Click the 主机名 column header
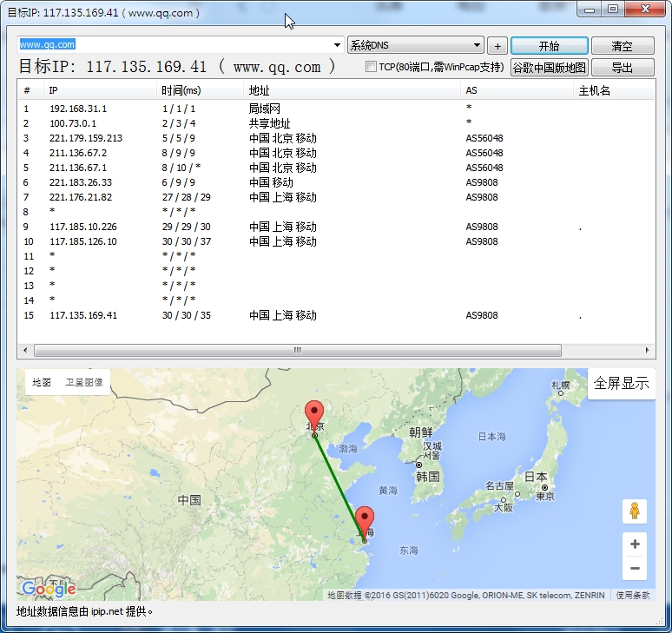 coord(614,90)
